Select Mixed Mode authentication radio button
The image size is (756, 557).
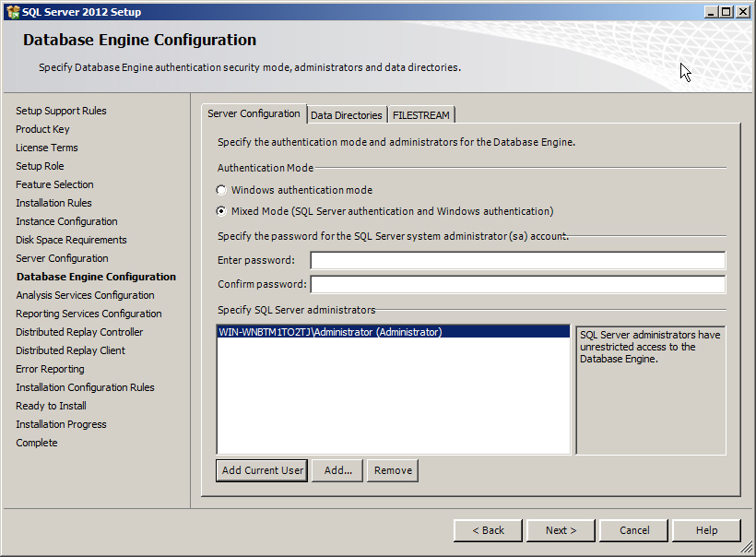pyautogui.click(x=221, y=211)
